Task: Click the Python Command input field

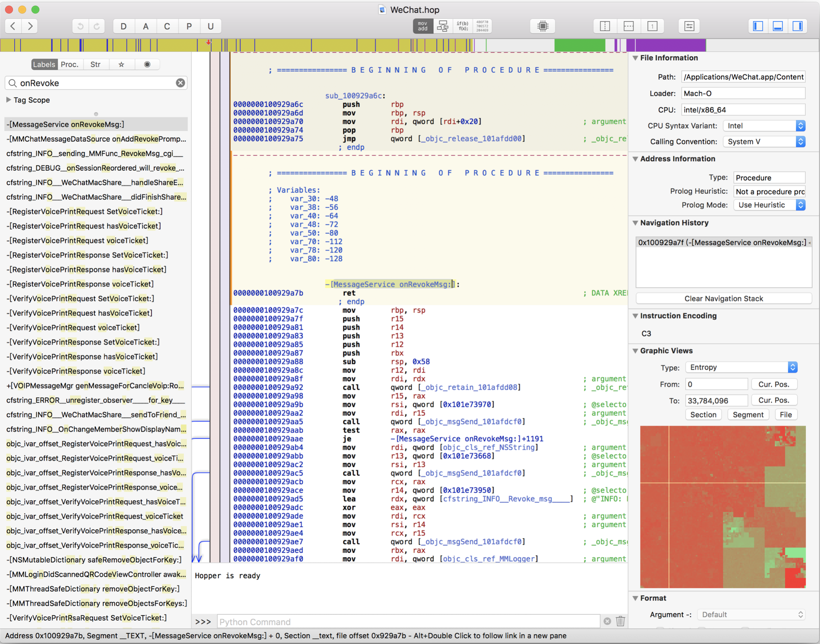Action: coord(408,622)
